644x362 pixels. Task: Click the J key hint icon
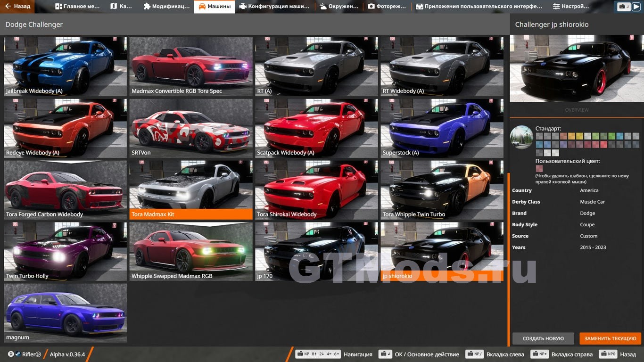pos(624,7)
